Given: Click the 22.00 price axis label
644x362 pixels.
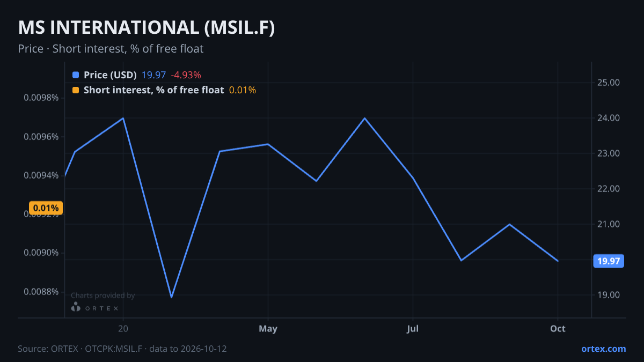Looking at the screenshot, I should [x=608, y=189].
